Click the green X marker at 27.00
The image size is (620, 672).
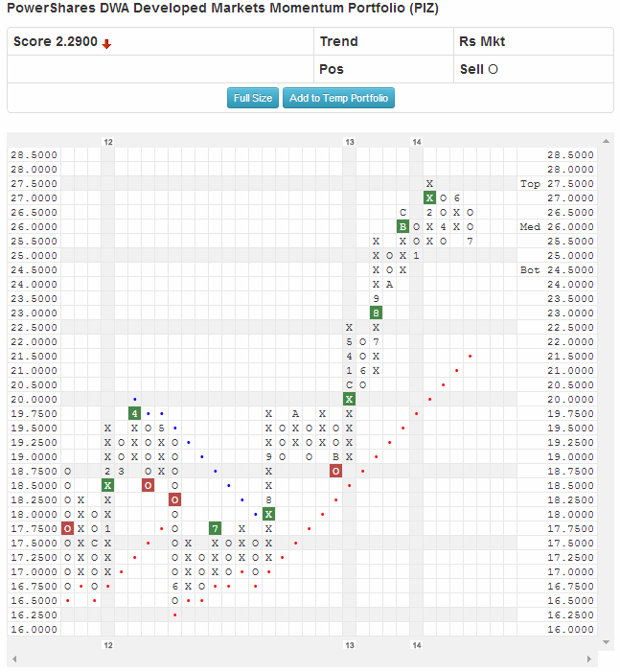[430, 197]
